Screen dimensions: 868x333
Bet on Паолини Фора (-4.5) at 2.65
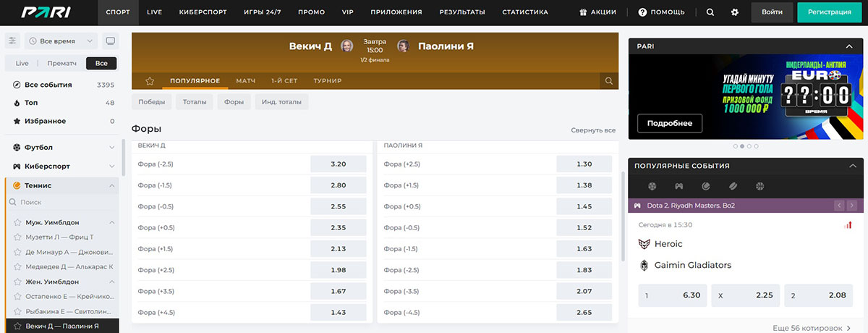click(584, 313)
